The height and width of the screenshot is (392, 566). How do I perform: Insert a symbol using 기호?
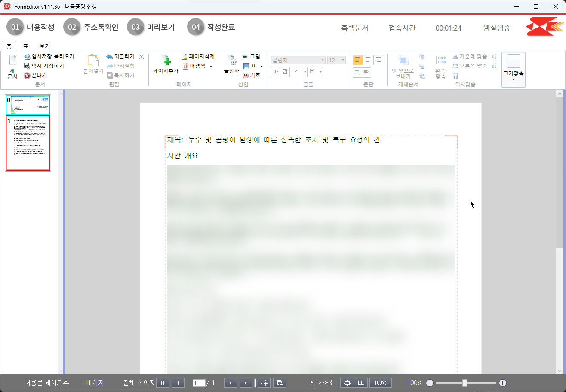(x=252, y=75)
